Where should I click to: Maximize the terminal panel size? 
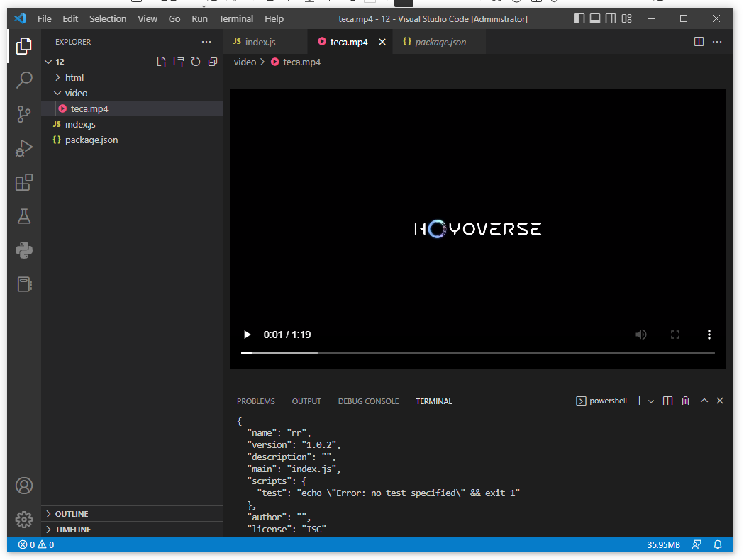704,401
